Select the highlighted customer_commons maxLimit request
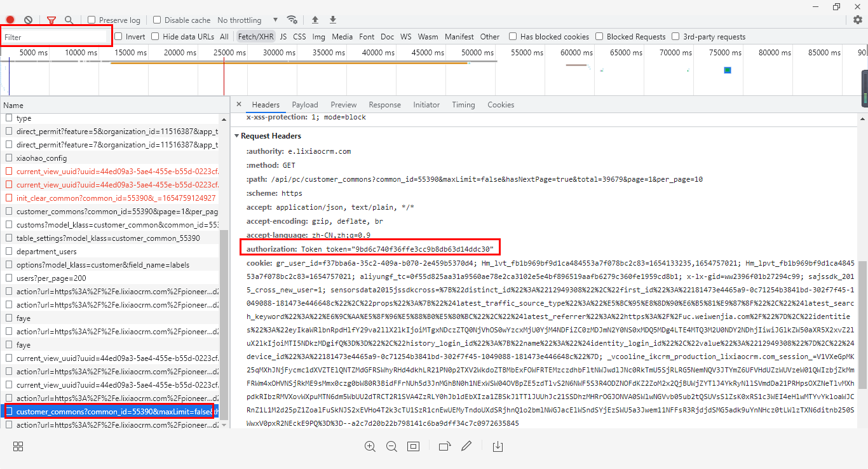 click(109, 411)
